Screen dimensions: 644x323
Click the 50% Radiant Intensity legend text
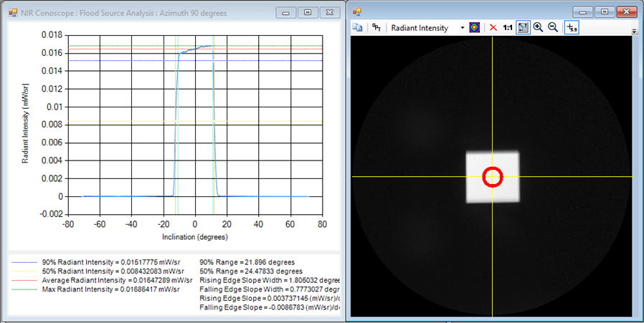(x=113, y=271)
